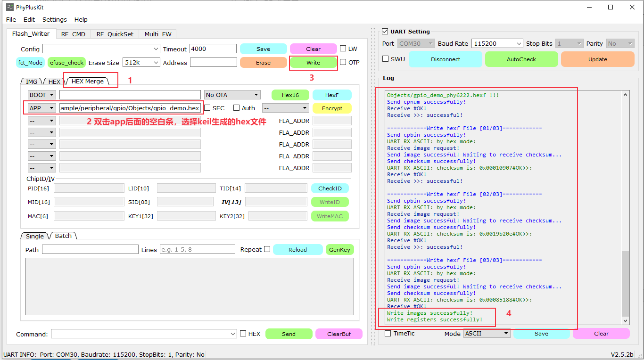Click the Write button
The width and height of the screenshot is (644, 360).
coord(314,62)
